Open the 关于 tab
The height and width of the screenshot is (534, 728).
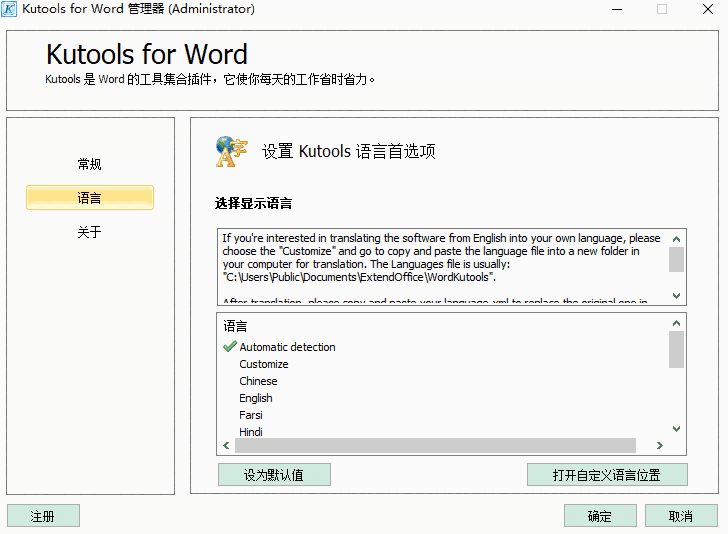(90, 232)
